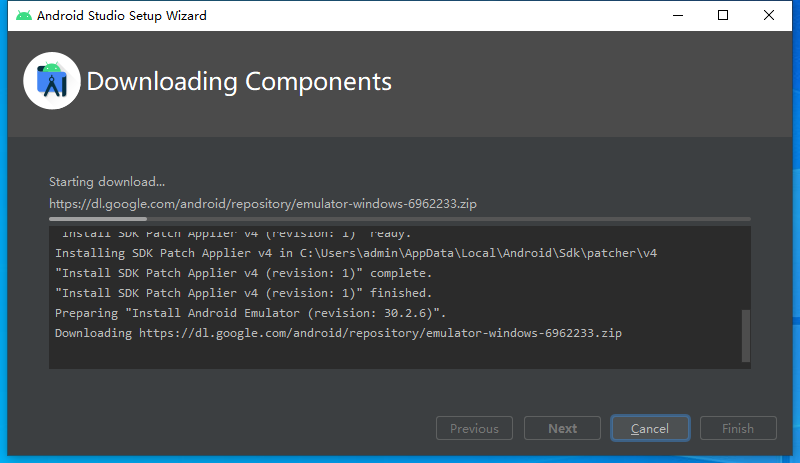This screenshot has height=463, width=800.
Task: Click the Cancel button
Action: click(x=650, y=428)
